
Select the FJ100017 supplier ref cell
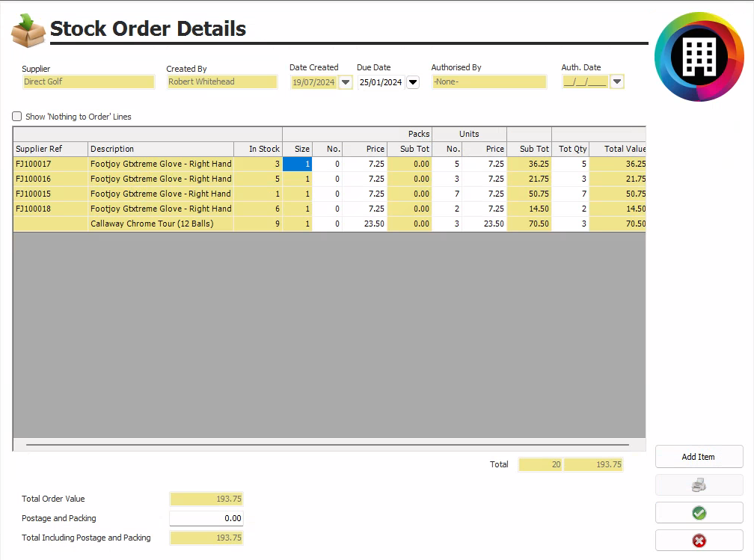tap(51, 164)
